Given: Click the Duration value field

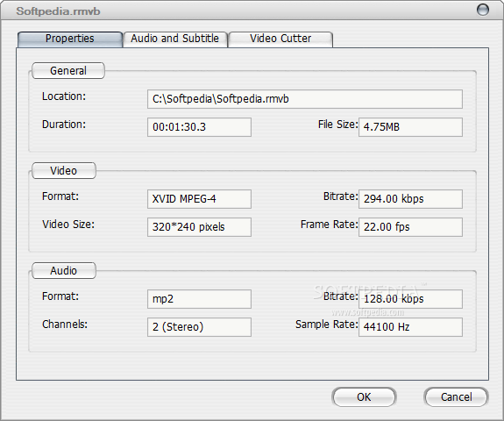Looking at the screenshot, I should (199, 127).
